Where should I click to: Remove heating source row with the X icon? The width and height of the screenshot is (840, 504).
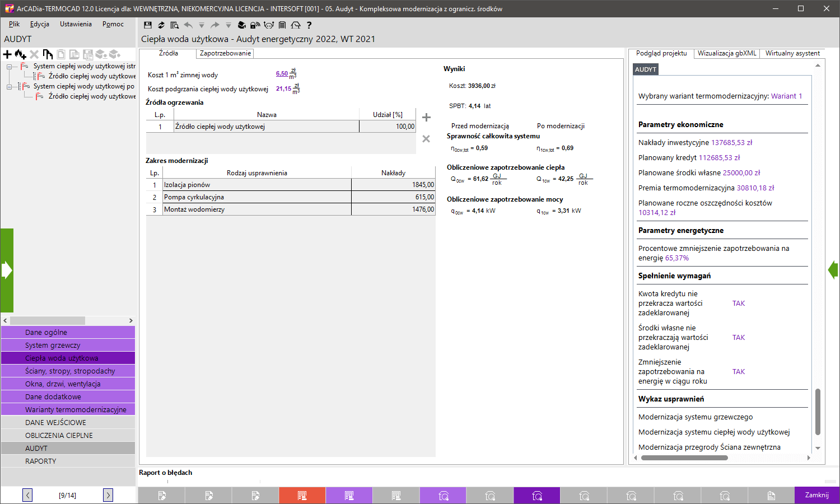click(x=426, y=139)
